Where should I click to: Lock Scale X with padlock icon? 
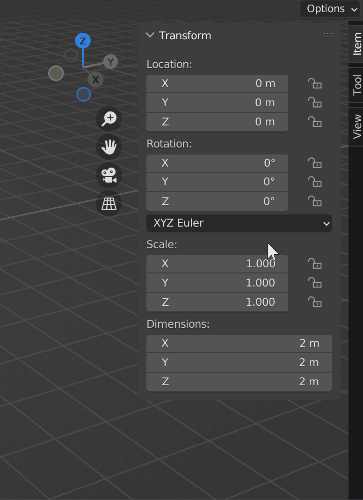click(315, 264)
